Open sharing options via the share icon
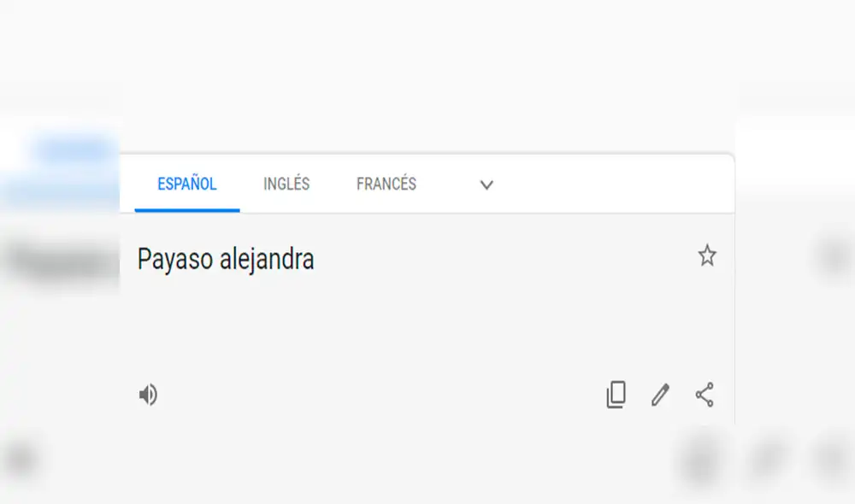The width and height of the screenshot is (855, 504). (704, 395)
